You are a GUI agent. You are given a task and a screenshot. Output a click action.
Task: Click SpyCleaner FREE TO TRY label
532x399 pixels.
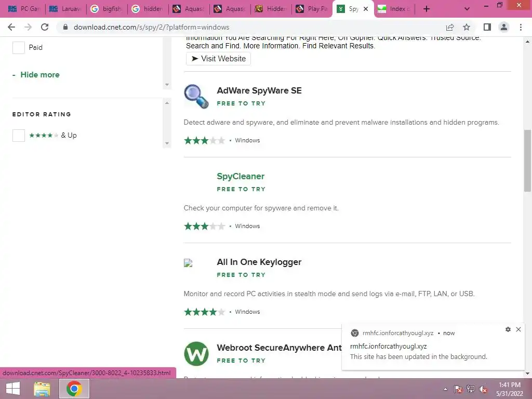241,189
